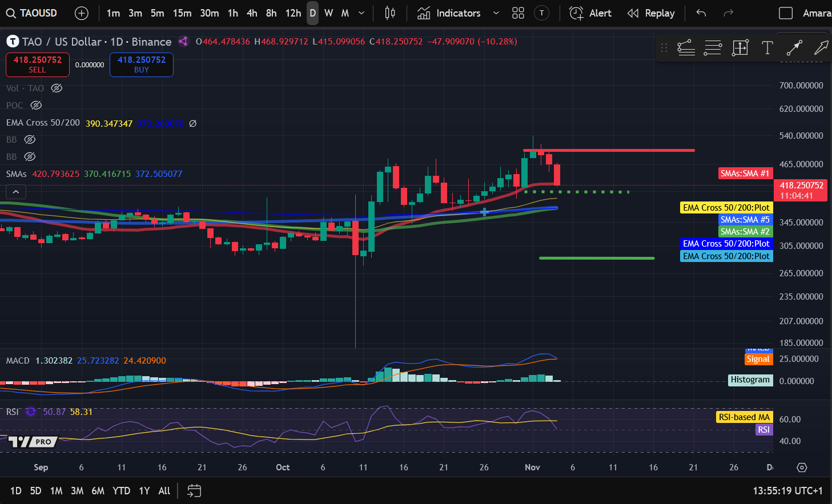This screenshot has height=504, width=832.
Task: Select the Trend Line drawing tool
Action: 686,48
